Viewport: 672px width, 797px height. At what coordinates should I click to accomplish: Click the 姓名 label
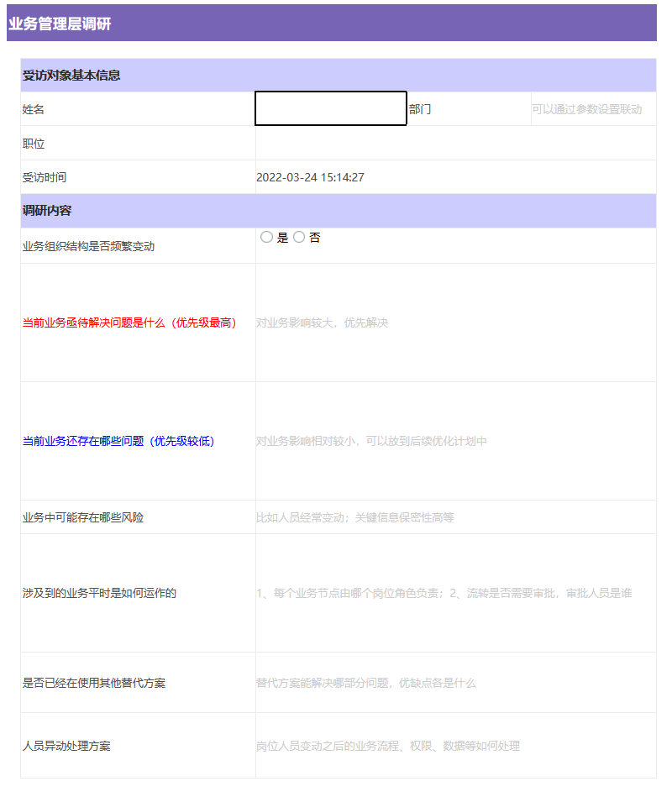click(x=34, y=109)
